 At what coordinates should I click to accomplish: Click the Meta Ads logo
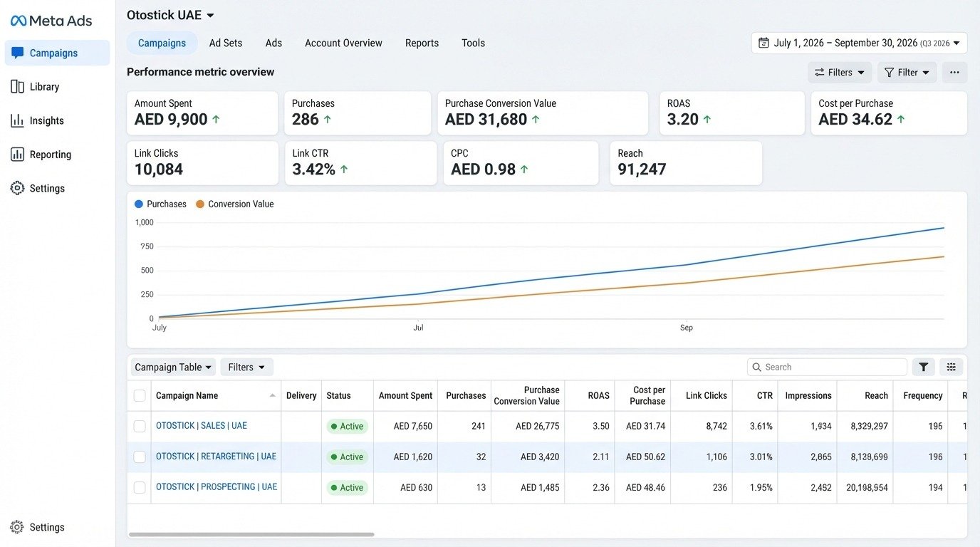click(51, 21)
